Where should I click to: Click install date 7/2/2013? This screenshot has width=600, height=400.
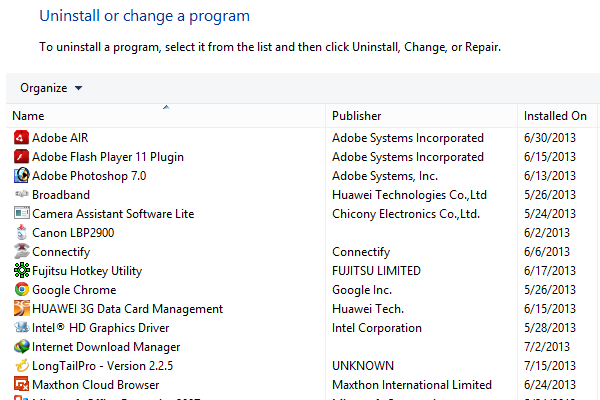547,347
